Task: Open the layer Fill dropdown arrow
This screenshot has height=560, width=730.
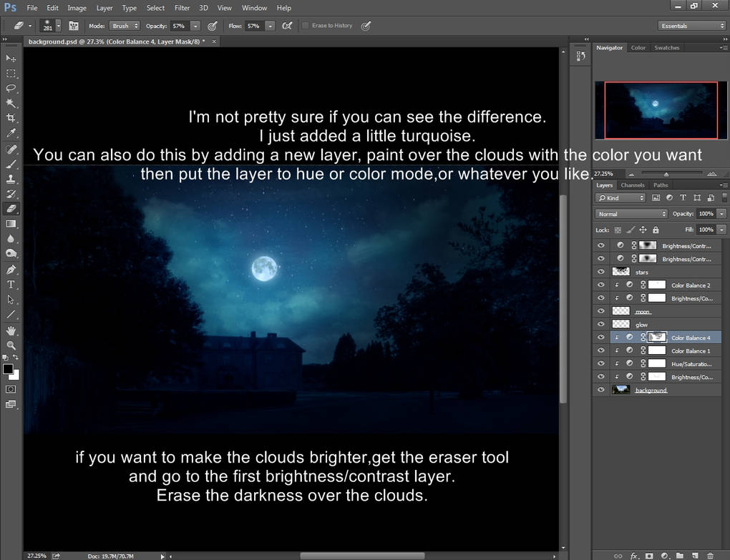Action: point(721,230)
